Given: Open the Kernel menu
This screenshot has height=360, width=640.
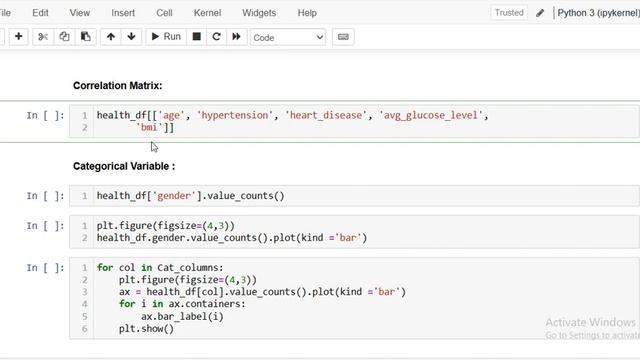Looking at the screenshot, I should [207, 13].
